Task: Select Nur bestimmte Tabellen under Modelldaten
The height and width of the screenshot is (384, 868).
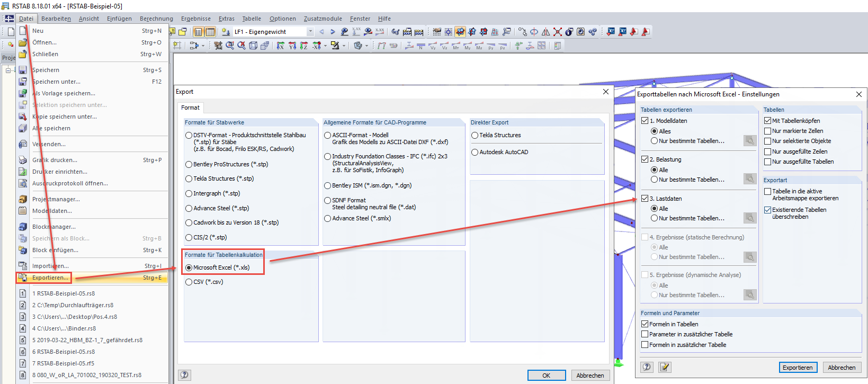Action: point(654,141)
